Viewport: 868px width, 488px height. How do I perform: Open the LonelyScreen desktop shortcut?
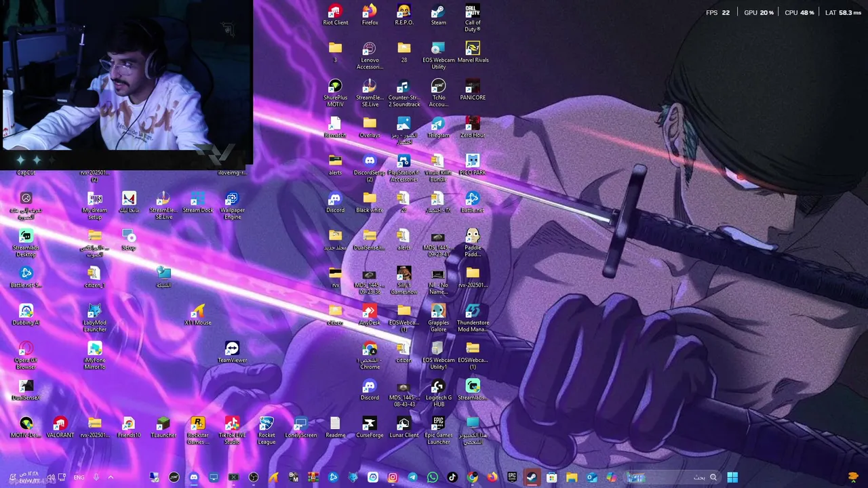[301, 427]
